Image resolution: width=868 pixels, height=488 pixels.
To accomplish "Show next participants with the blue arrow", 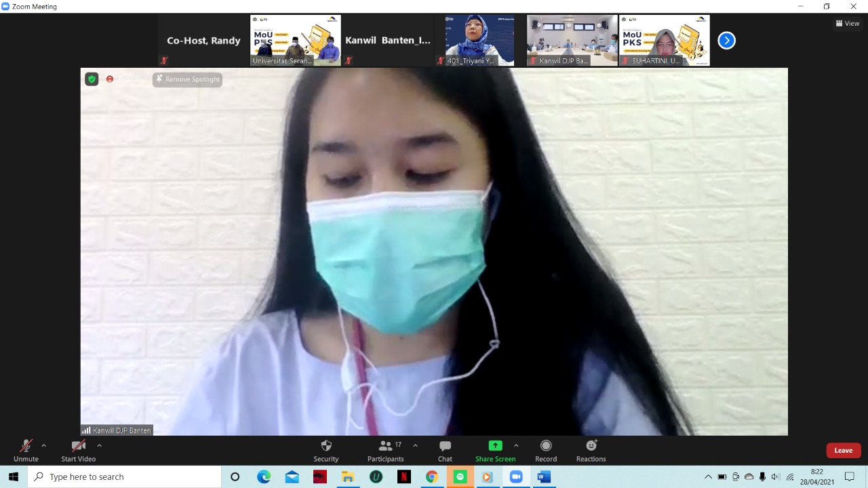I will click(x=726, y=41).
